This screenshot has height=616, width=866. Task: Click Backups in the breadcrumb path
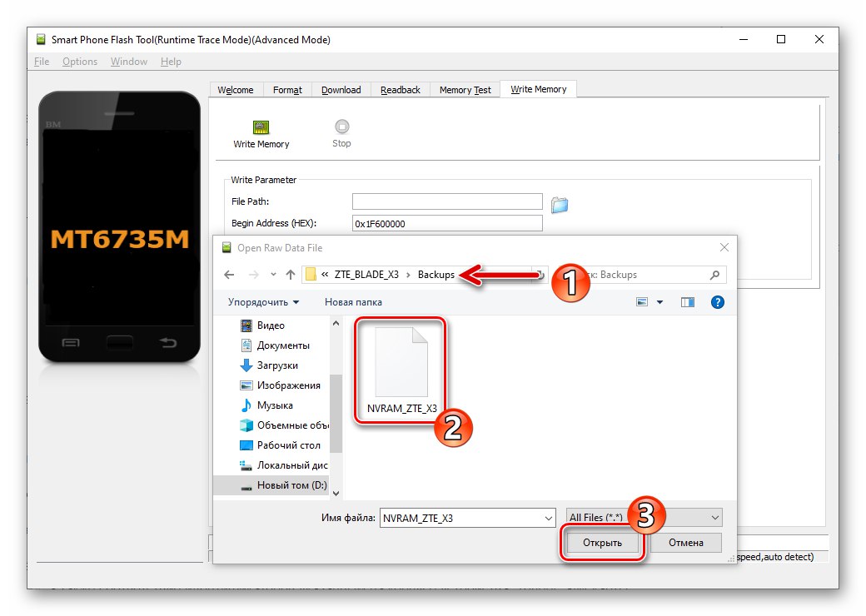pyautogui.click(x=436, y=275)
